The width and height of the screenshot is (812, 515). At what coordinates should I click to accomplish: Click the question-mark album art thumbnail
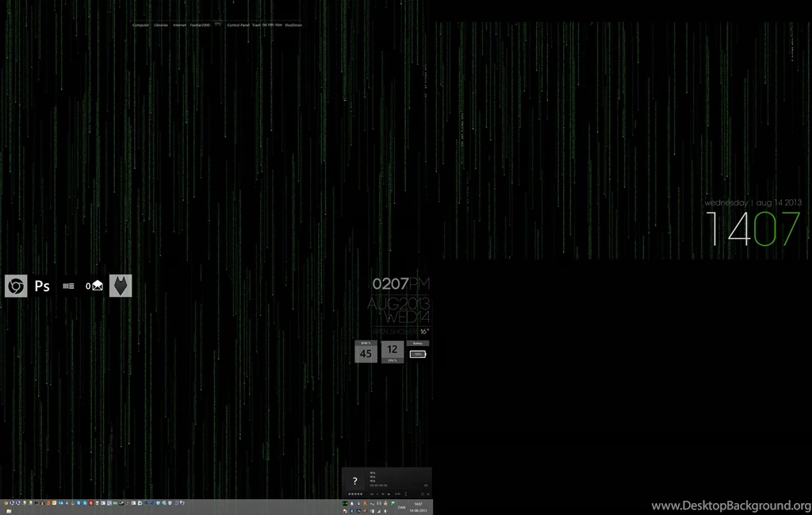[x=355, y=480]
